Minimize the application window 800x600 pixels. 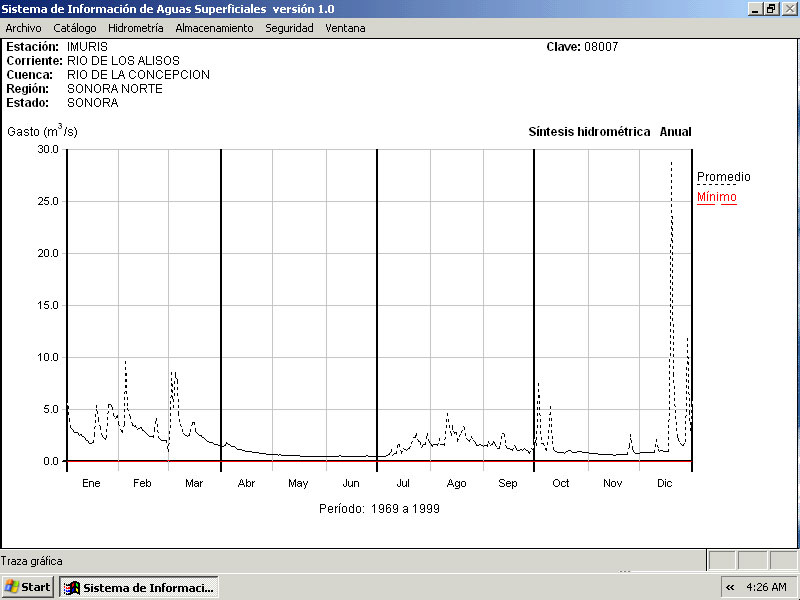[754, 8]
